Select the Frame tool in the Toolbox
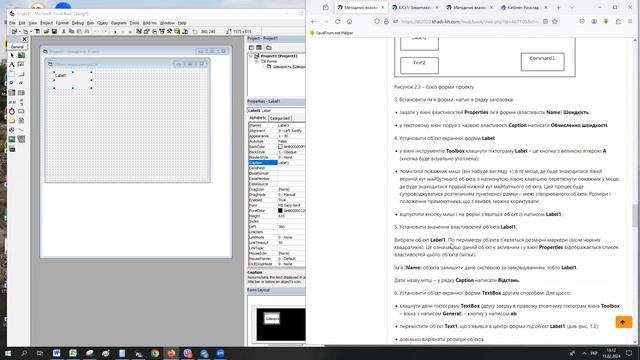640x360 pixels. (x=12, y=74)
